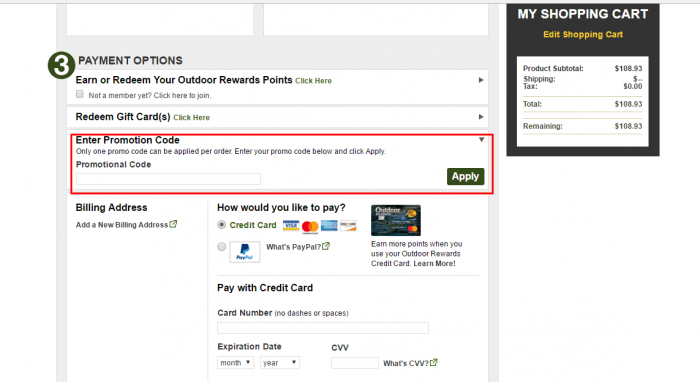Viewport: 700px width, 382px height.
Task: Click the Mastercard logo
Action: pyautogui.click(x=310, y=227)
